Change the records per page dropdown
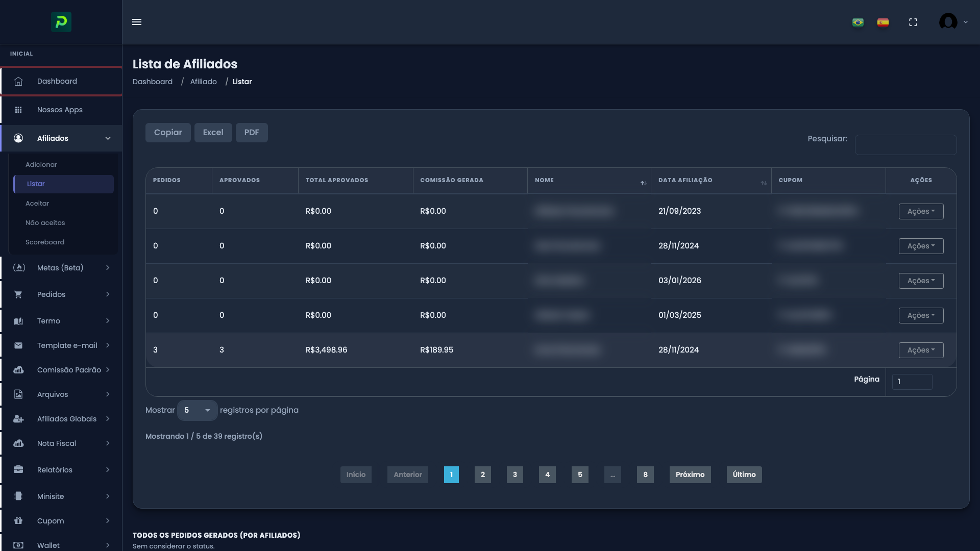Image resolution: width=980 pixels, height=551 pixels. (197, 410)
